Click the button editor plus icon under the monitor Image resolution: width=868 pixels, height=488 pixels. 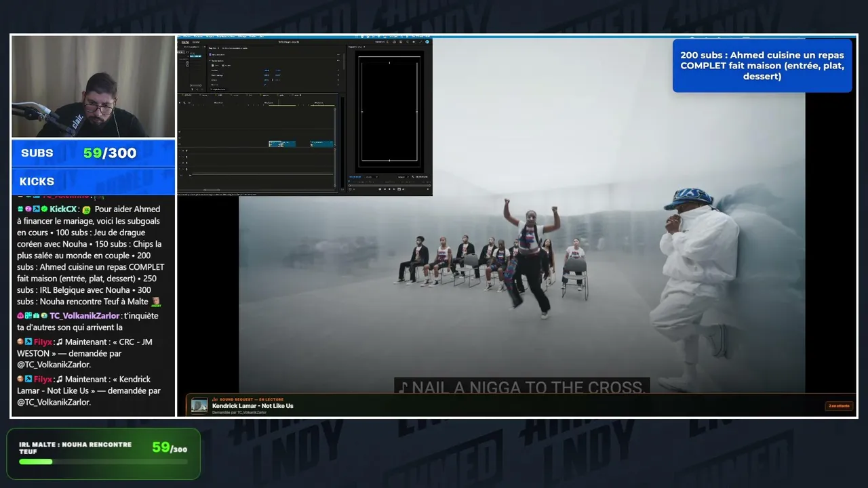428,189
